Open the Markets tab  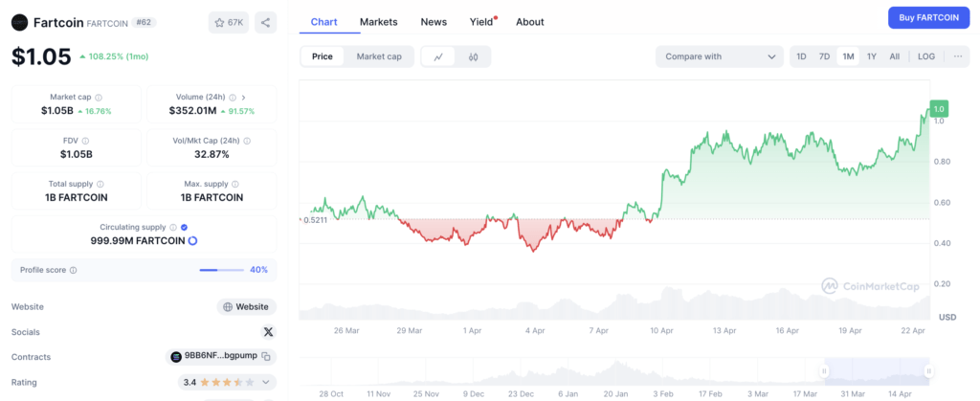point(379,22)
